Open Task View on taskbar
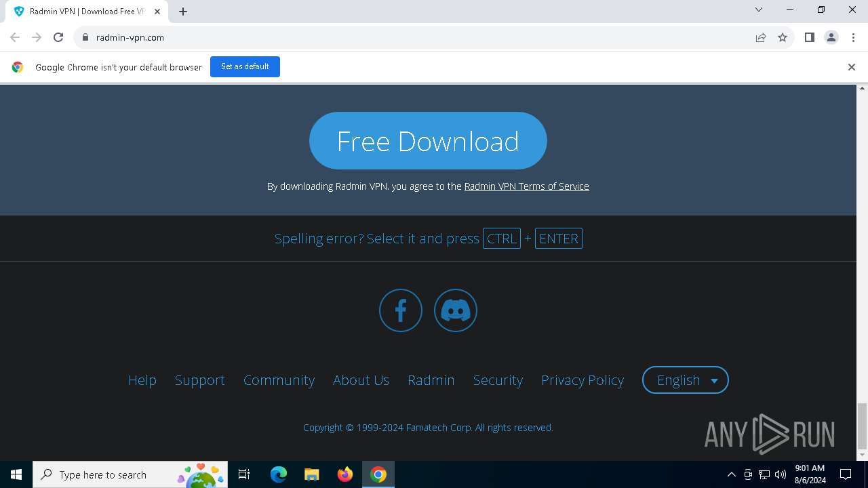 pos(244,474)
